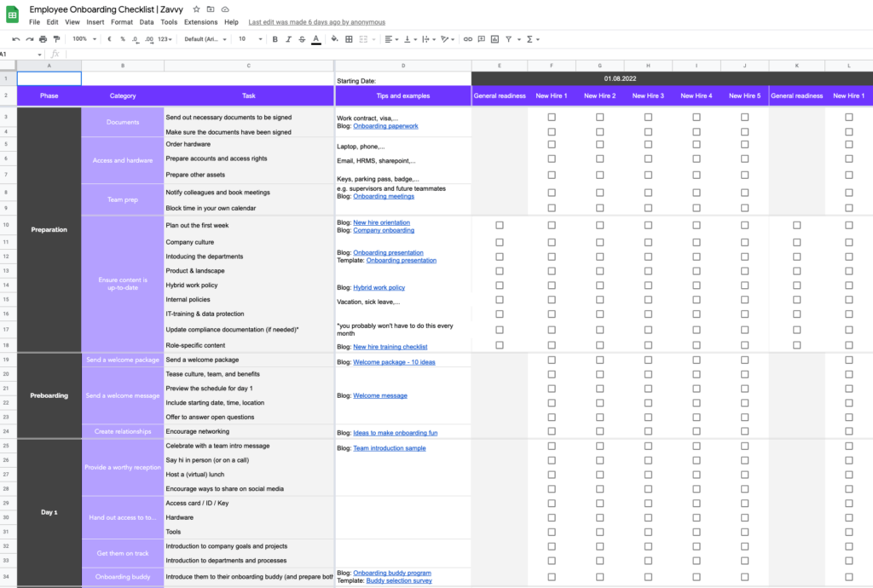
Task: Insert a link using the toolbar
Action: (466, 39)
